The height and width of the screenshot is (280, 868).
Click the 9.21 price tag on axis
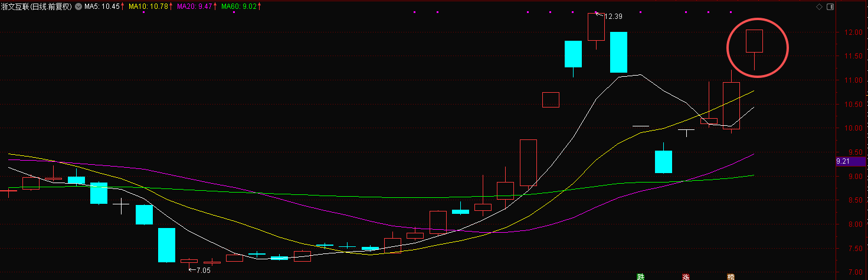pos(845,161)
